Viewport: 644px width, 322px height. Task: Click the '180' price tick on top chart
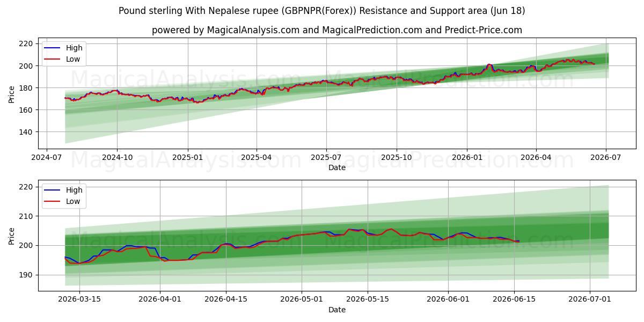point(26,88)
